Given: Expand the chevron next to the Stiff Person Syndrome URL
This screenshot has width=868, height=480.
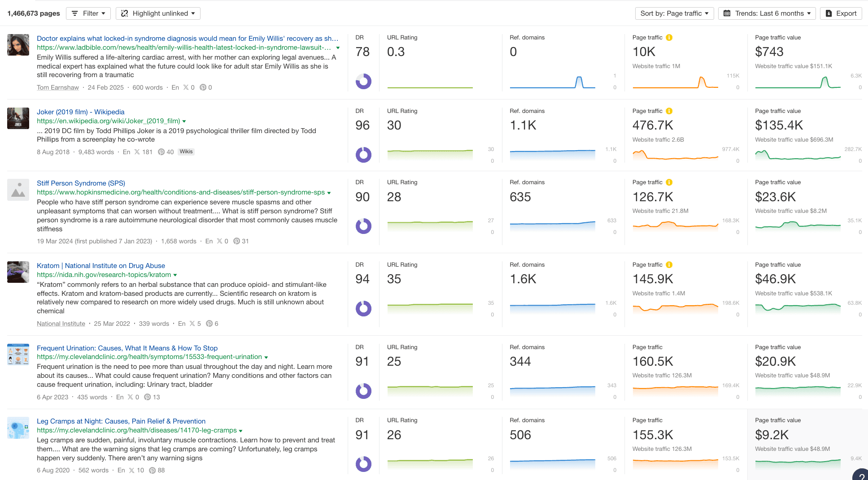Looking at the screenshot, I should (330, 193).
